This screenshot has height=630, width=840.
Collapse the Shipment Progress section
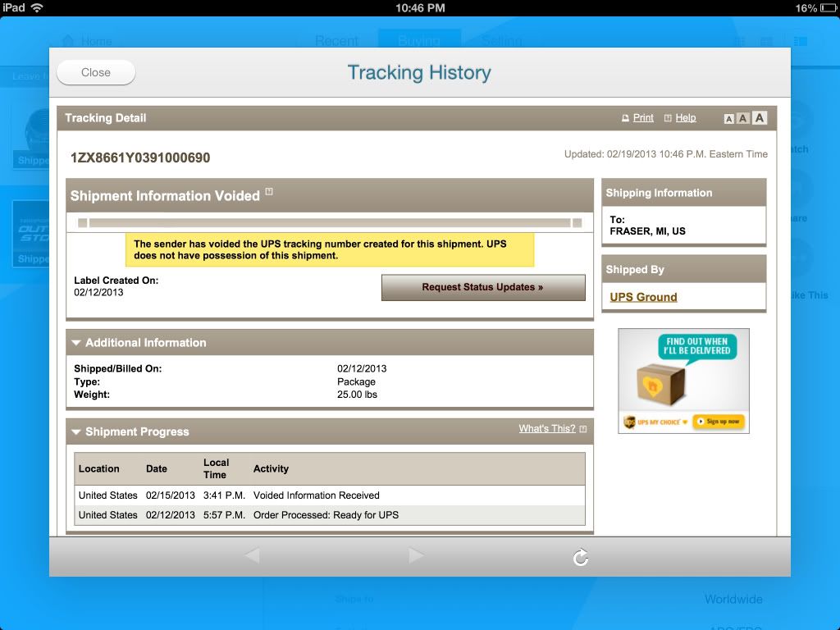[76, 431]
